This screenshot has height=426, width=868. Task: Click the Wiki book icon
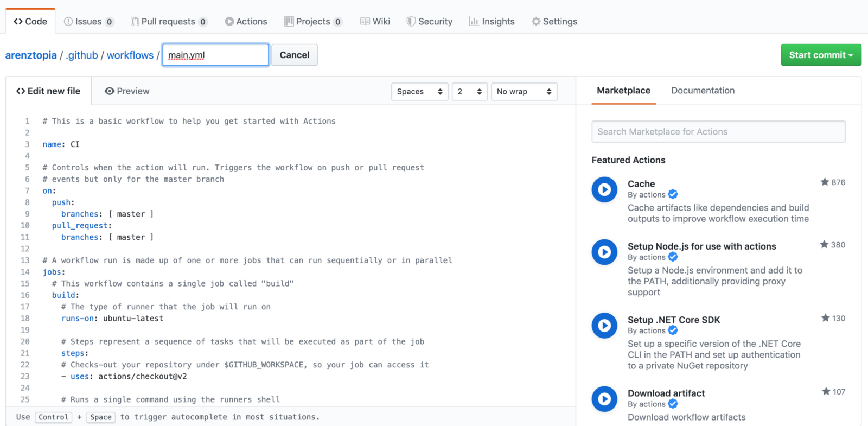click(x=365, y=22)
